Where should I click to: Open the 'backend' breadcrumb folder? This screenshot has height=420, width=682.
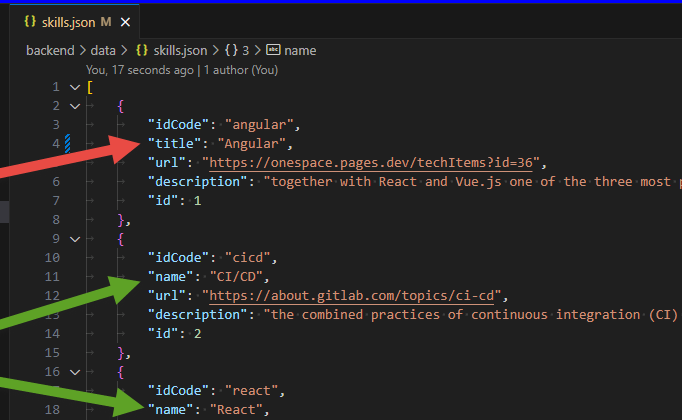[52, 49]
